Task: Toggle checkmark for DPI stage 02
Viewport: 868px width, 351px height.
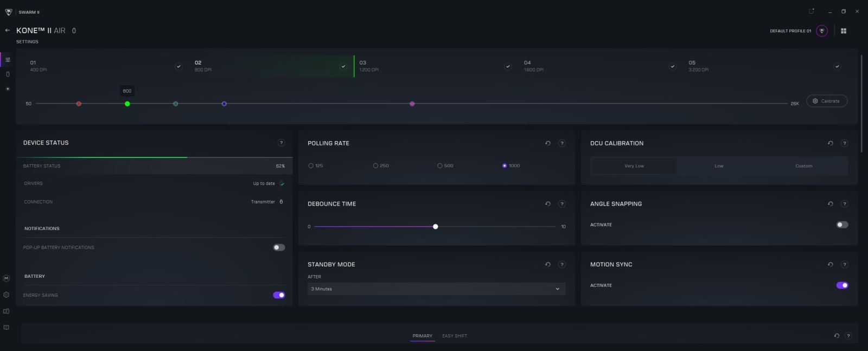Action: click(x=343, y=67)
